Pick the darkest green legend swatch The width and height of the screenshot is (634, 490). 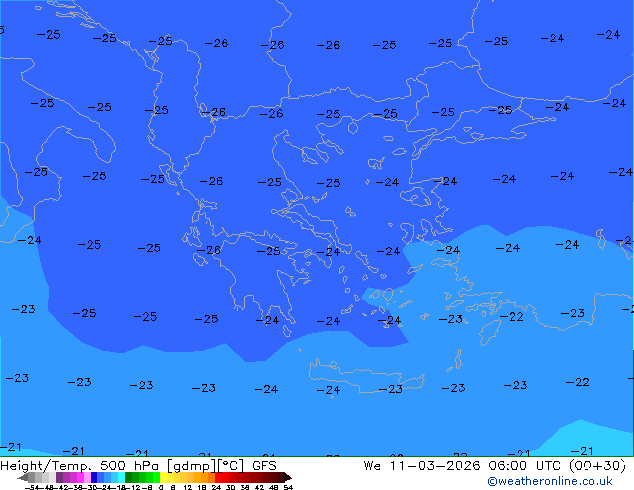[x=129, y=477]
